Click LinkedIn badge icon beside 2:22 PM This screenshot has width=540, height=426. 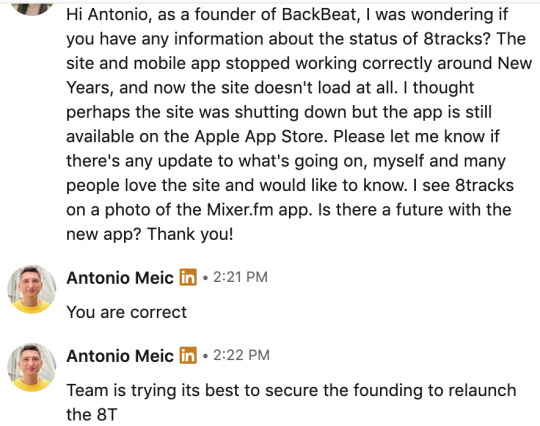(188, 355)
